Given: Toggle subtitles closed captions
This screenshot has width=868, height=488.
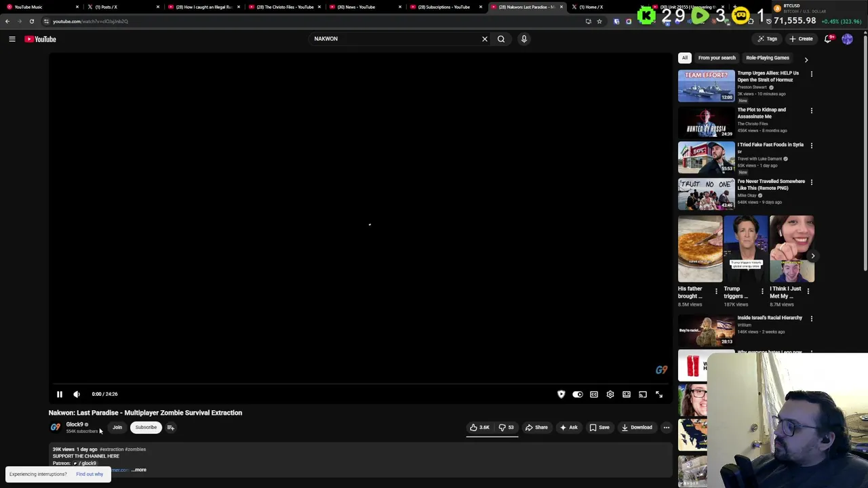Looking at the screenshot, I should (594, 394).
